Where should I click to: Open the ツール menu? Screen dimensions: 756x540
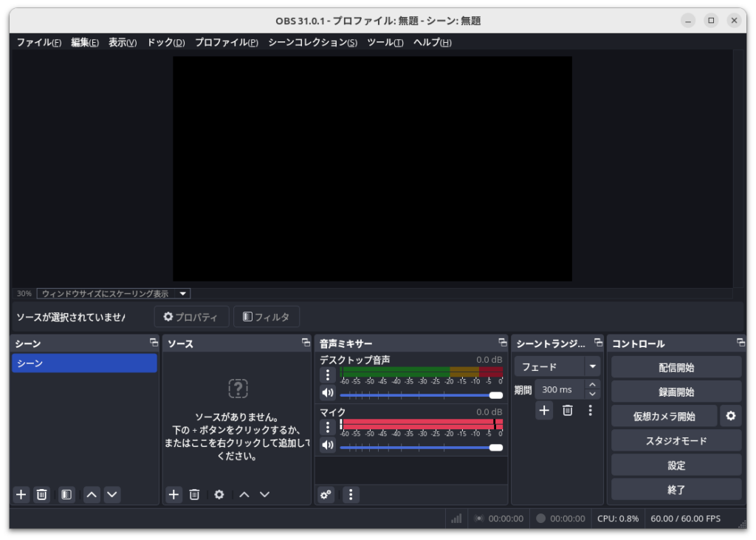pyautogui.click(x=385, y=43)
